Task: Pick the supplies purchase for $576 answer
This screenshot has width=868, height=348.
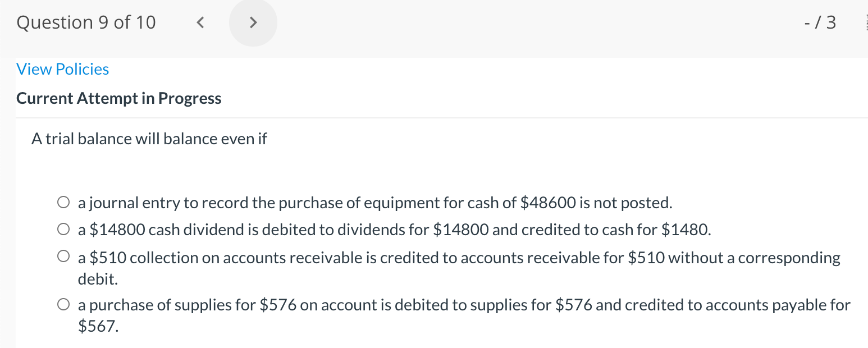Action: (x=63, y=304)
